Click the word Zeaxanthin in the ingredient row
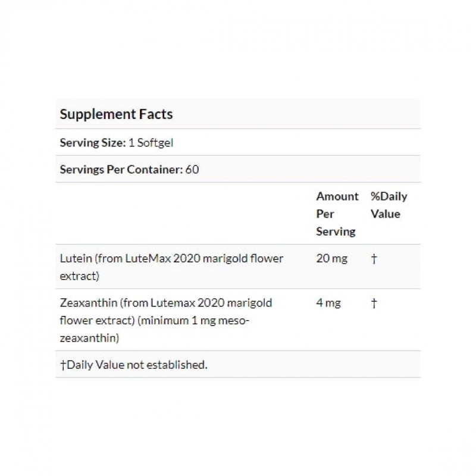 point(88,303)
